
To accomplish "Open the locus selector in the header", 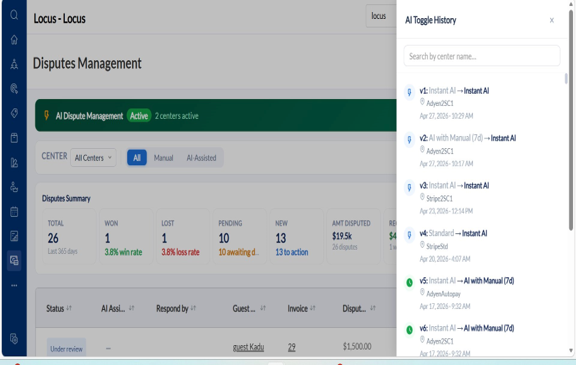I will pos(381,16).
